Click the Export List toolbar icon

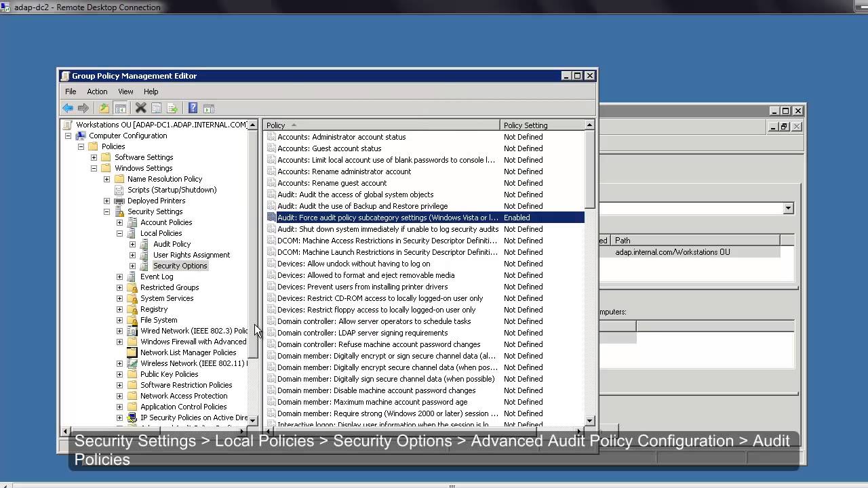pos(172,108)
